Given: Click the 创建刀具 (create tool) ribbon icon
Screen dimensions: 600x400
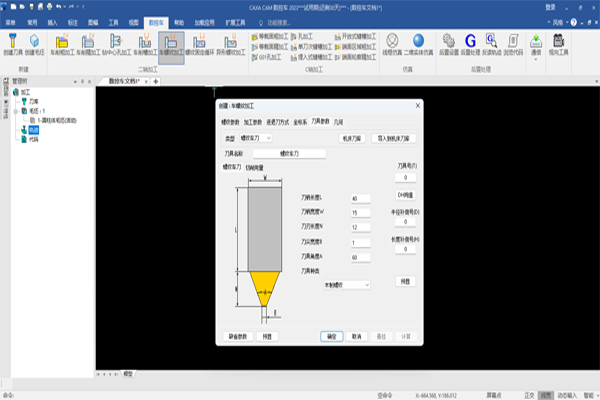Looking at the screenshot, I should pyautogui.click(x=14, y=45).
